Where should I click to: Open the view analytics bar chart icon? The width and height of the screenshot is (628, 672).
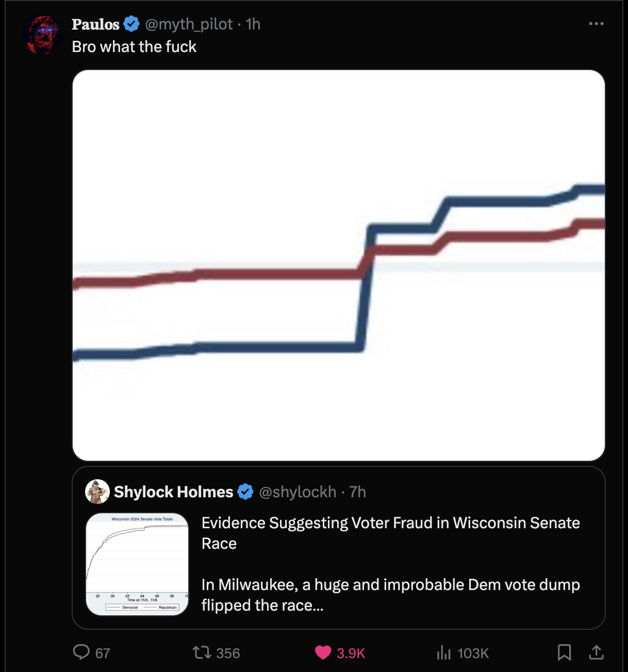click(x=443, y=653)
